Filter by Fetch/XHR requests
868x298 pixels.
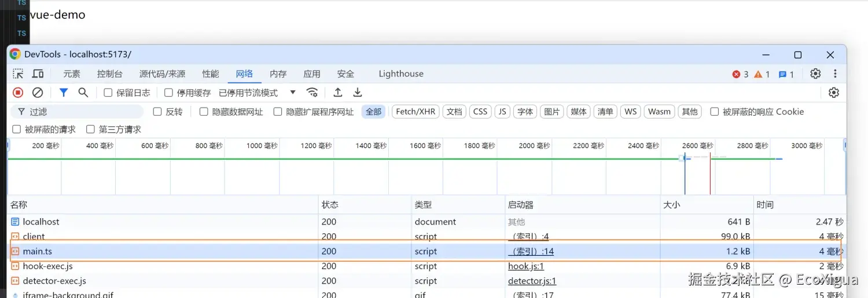415,112
